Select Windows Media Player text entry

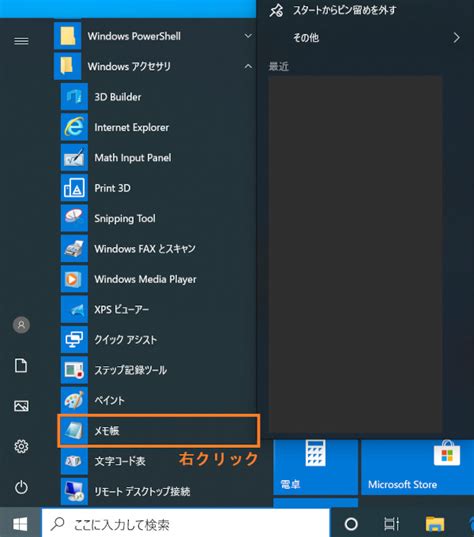[145, 279]
